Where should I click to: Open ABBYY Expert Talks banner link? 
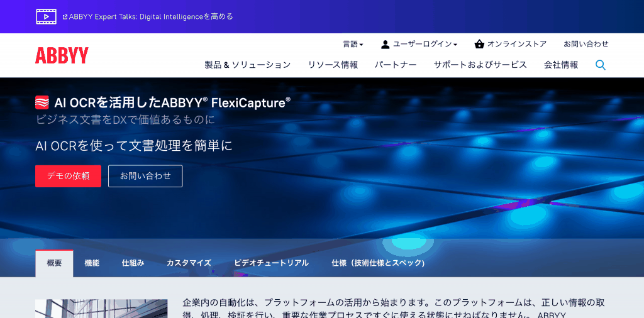point(148,16)
